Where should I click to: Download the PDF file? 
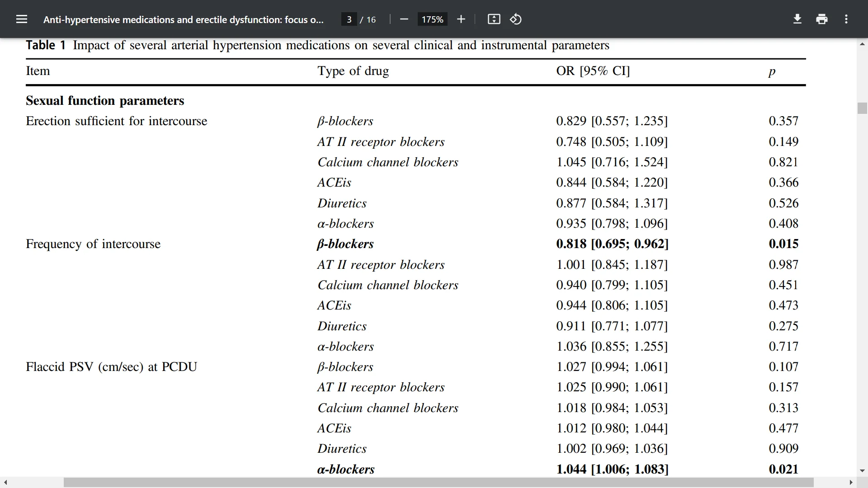click(x=797, y=19)
